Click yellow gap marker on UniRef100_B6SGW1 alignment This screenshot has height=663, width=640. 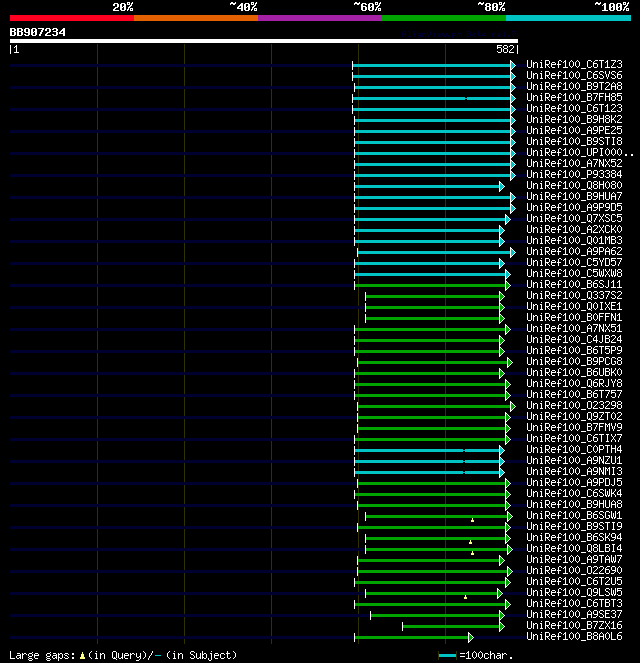click(x=473, y=520)
